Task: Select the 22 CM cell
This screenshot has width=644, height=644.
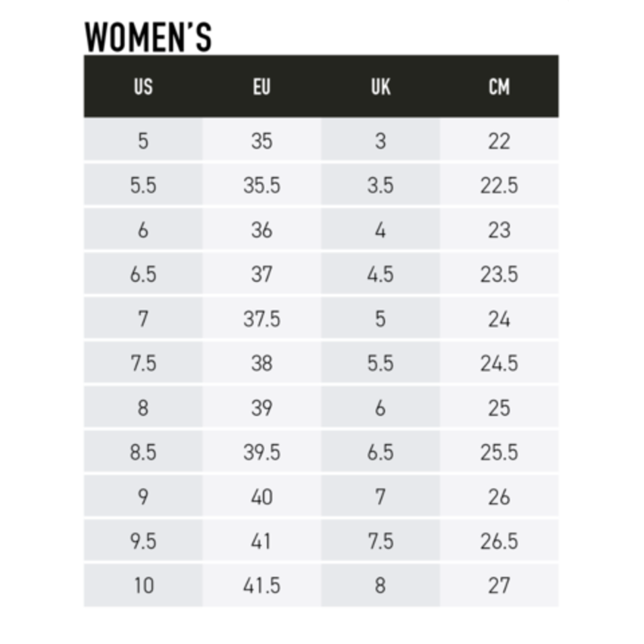Action: click(x=499, y=140)
